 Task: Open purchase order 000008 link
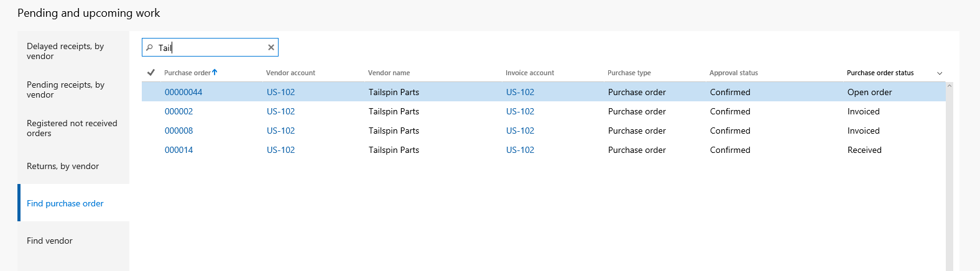178,131
